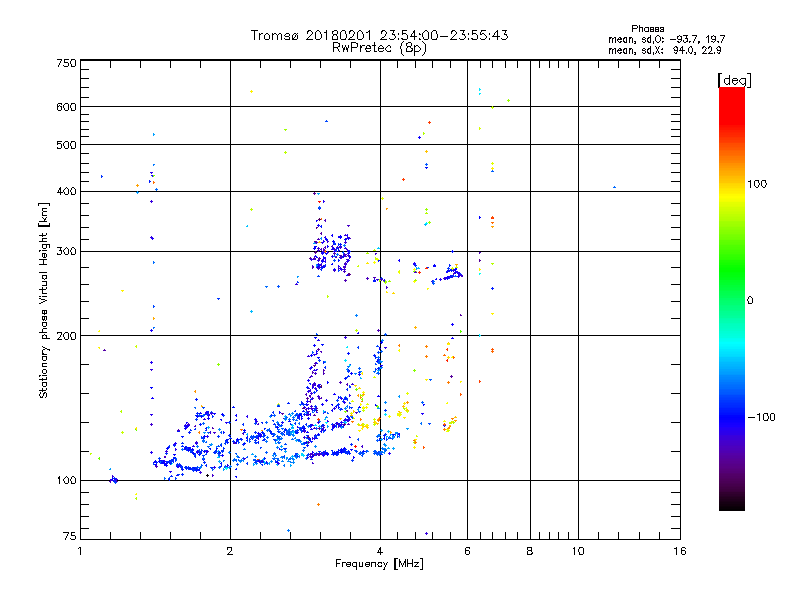Click the Frequency [MHz] axis label
Screen dimensions: 800x600
pos(379,564)
